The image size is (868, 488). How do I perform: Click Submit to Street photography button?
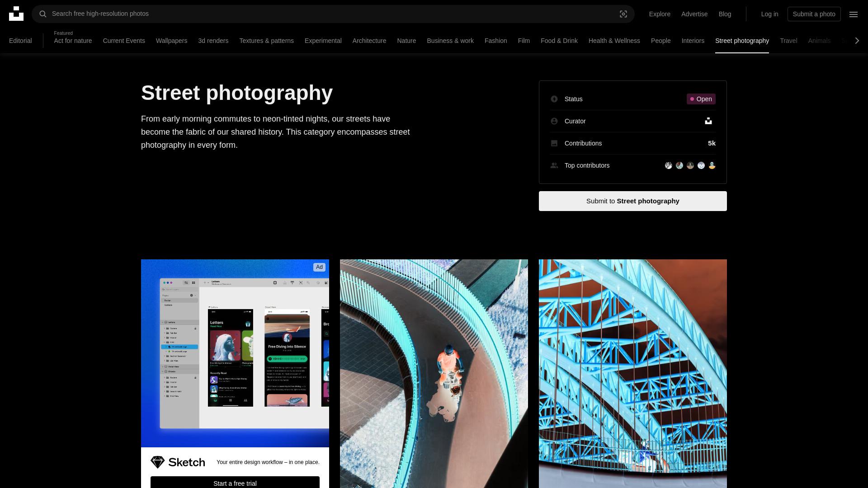tap(632, 201)
